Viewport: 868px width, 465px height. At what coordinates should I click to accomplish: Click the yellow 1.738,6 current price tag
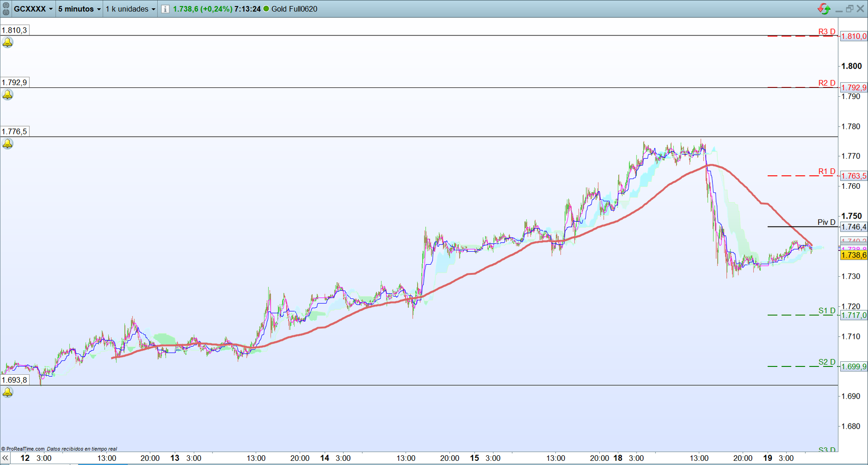coord(854,255)
